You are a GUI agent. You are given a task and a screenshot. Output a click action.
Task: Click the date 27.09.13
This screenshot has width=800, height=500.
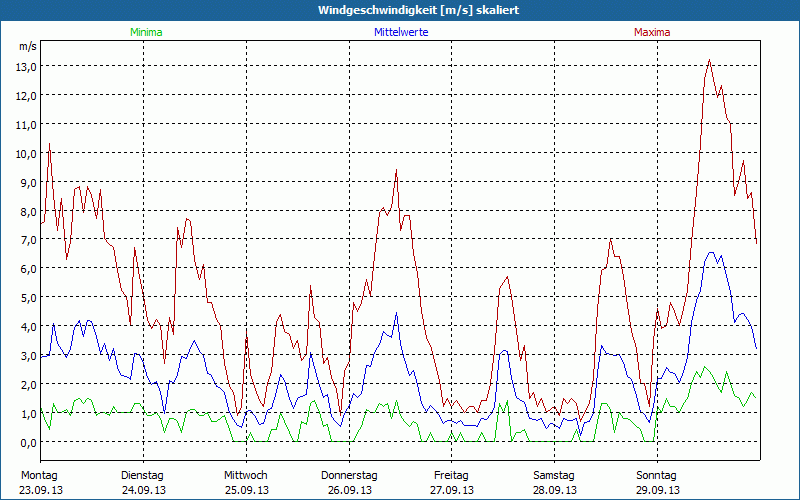452,490
